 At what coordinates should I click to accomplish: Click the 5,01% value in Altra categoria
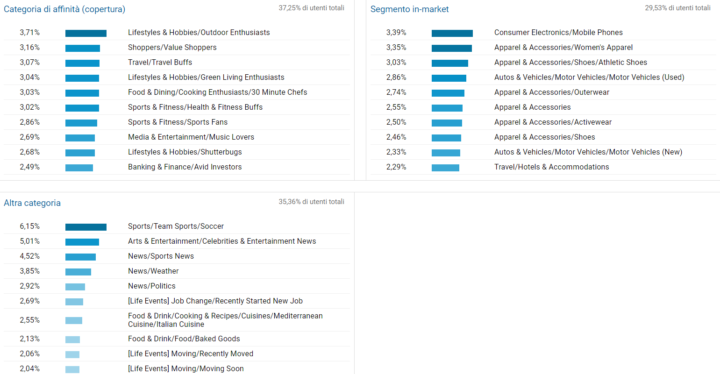tap(30, 241)
